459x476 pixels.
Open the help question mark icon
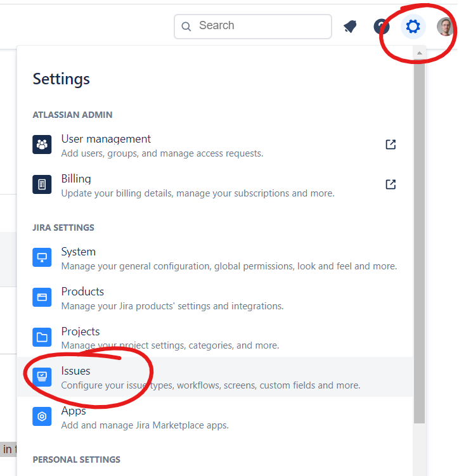[x=382, y=27]
